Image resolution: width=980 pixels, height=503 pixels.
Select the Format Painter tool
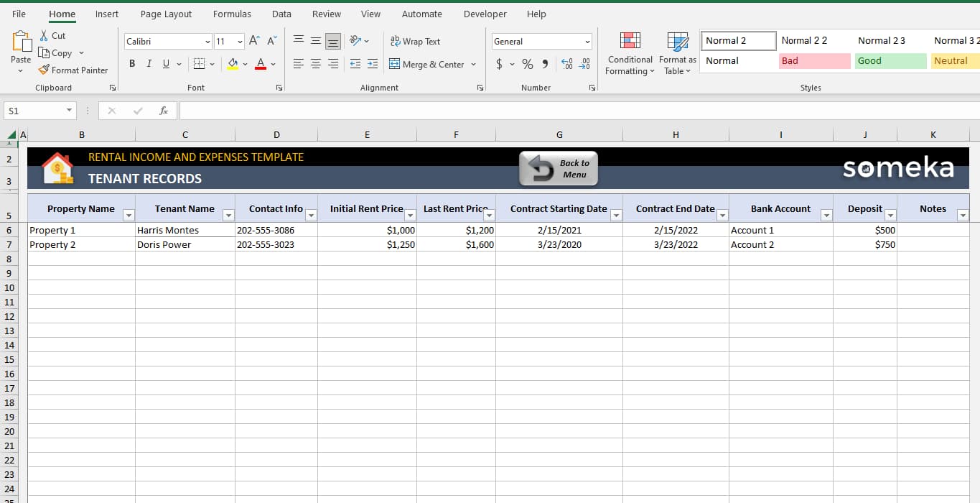pyautogui.click(x=73, y=70)
